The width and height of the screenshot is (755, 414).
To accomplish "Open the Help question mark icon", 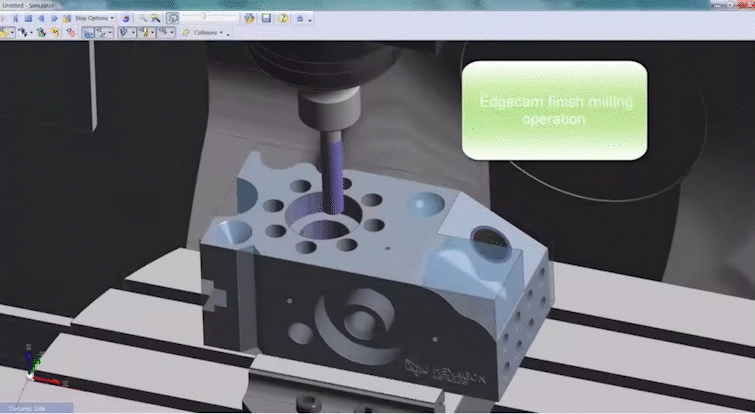I will click(x=284, y=18).
